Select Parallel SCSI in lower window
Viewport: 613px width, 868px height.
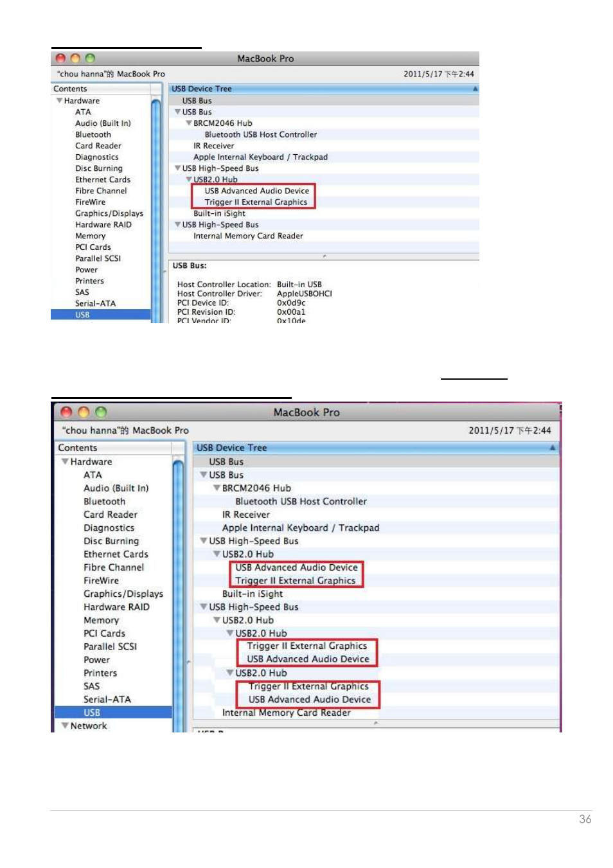[111, 647]
